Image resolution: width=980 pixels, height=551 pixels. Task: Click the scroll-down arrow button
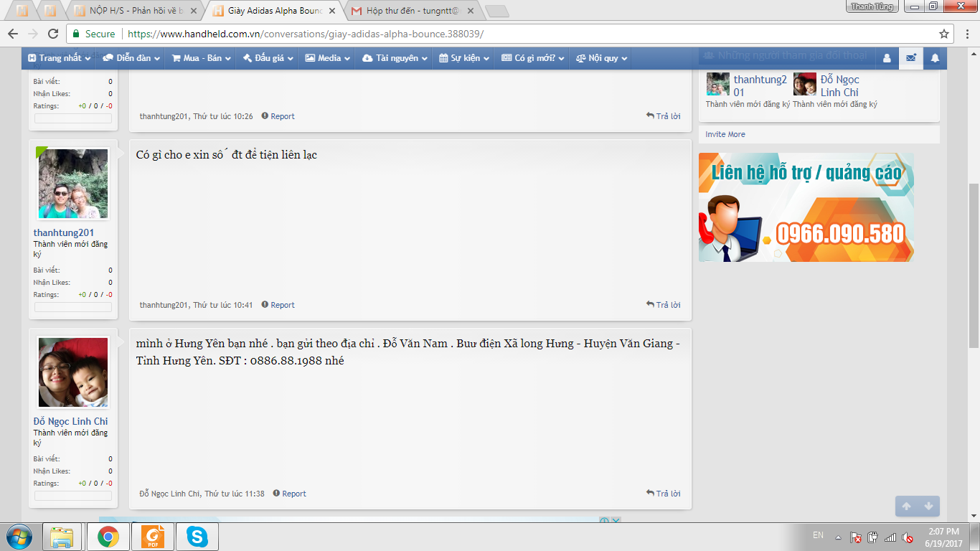click(x=928, y=506)
